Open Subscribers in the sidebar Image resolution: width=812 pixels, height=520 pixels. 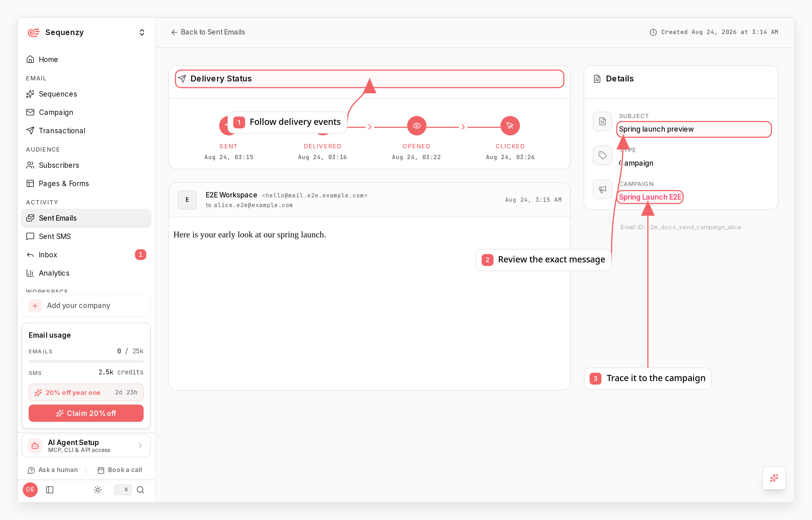[86, 165]
